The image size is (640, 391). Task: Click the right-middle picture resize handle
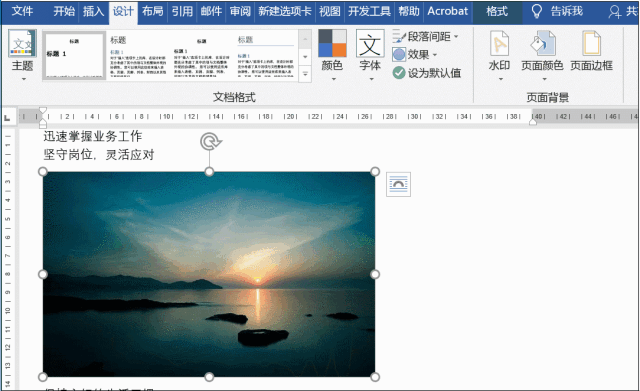pos(375,274)
